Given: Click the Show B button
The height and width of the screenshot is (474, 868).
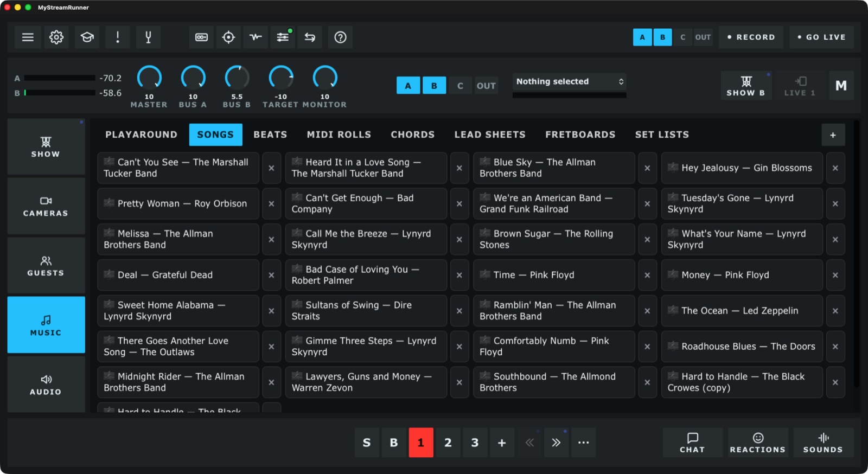Looking at the screenshot, I should coord(746,86).
